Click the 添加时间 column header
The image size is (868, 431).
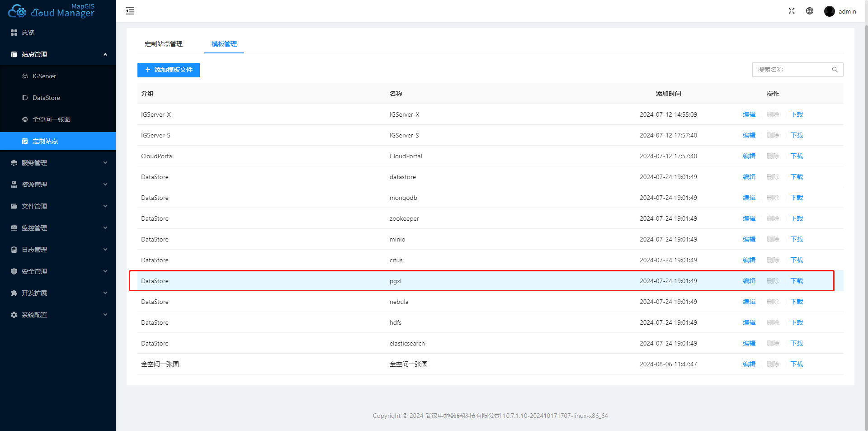coord(668,94)
